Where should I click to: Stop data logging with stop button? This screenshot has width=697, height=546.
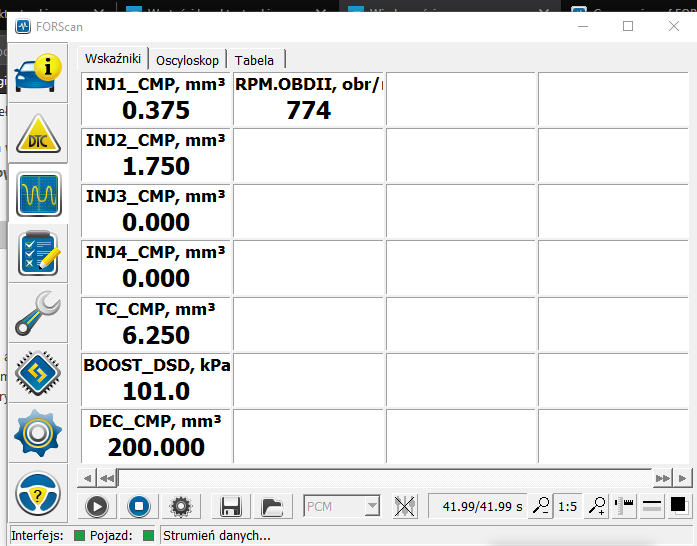pyautogui.click(x=139, y=506)
